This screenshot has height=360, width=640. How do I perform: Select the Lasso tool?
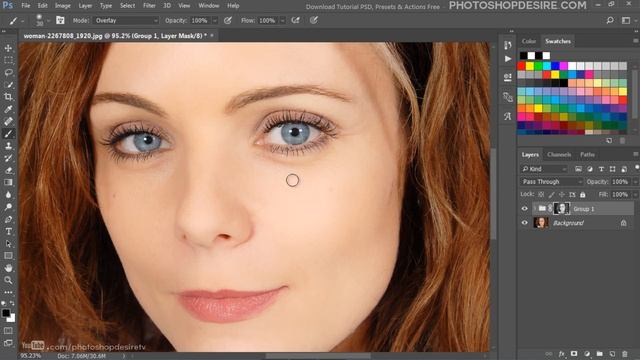tap(8, 73)
